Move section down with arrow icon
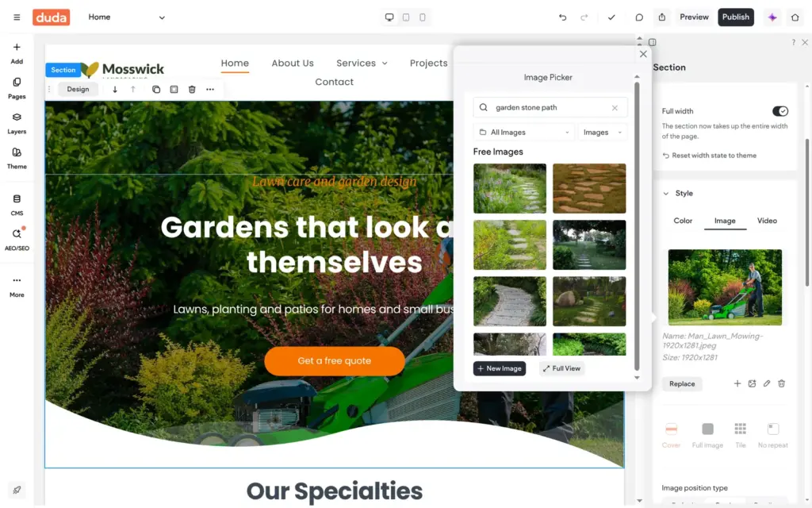 click(115, 89)
